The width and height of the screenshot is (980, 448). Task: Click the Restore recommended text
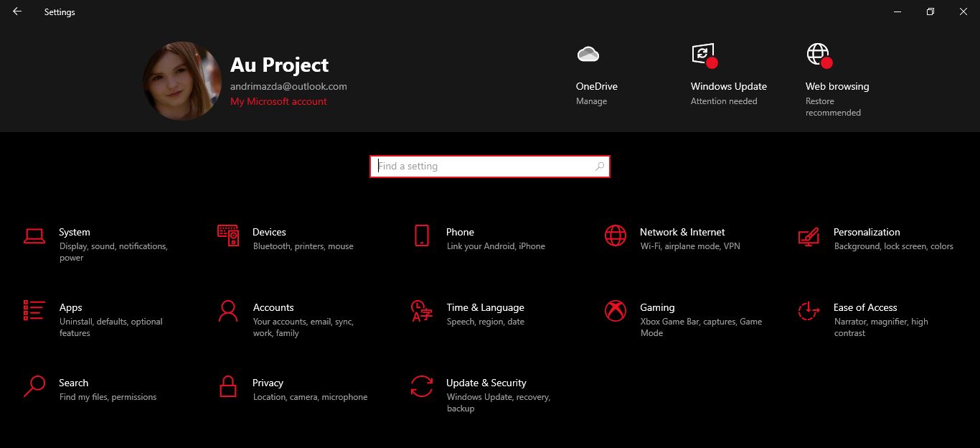[833, 107]
